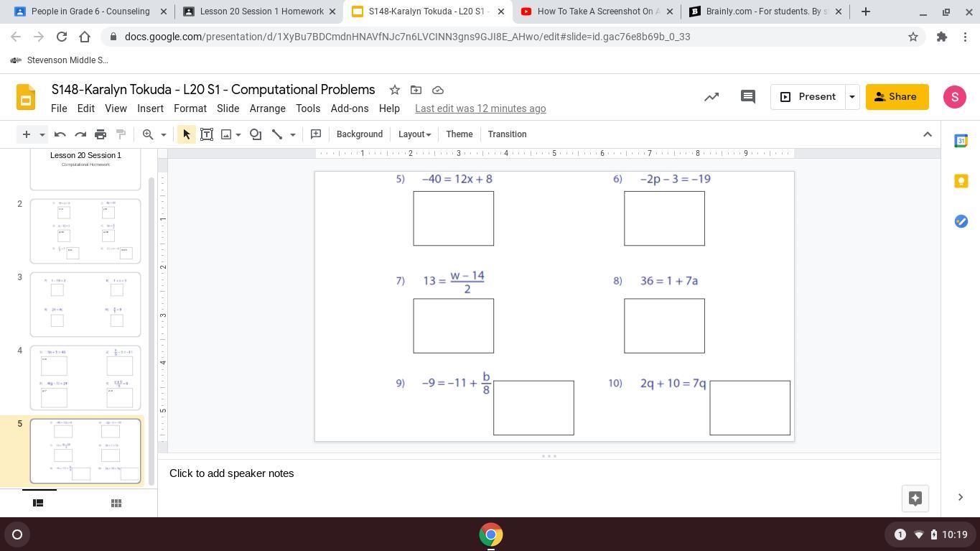Open the Google account avatar

click(x=955, y=97)
